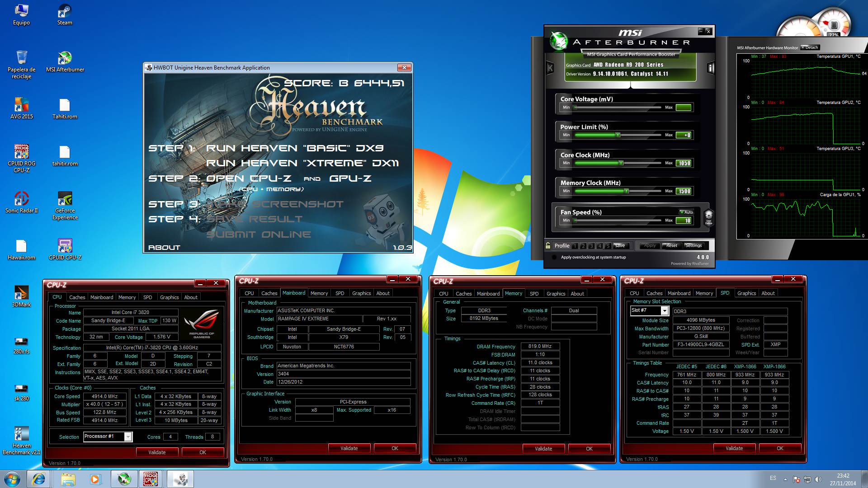Open GeForce Experience shortcut
Image resolution: width=868 pixels, height=488 pixels.
pyautogui.click(x=65, y=206)
